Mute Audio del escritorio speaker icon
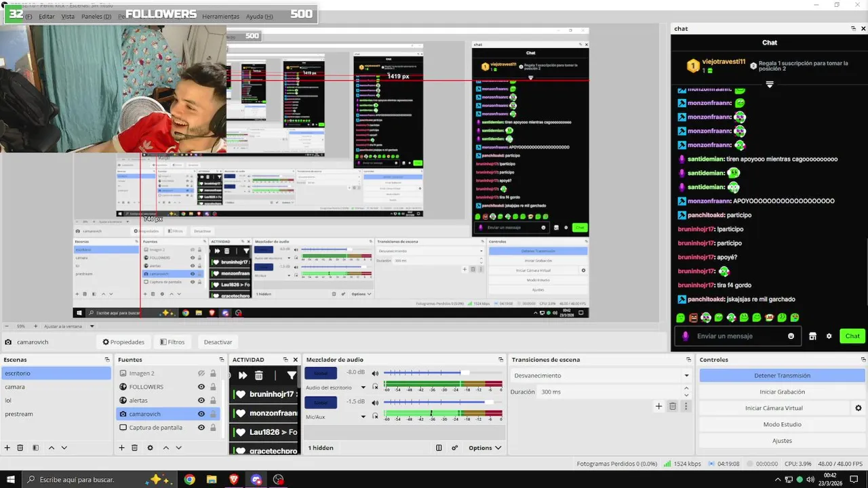The width and height of the screenshot is (868, 488). pyautogui.click(x=375, y=373)
